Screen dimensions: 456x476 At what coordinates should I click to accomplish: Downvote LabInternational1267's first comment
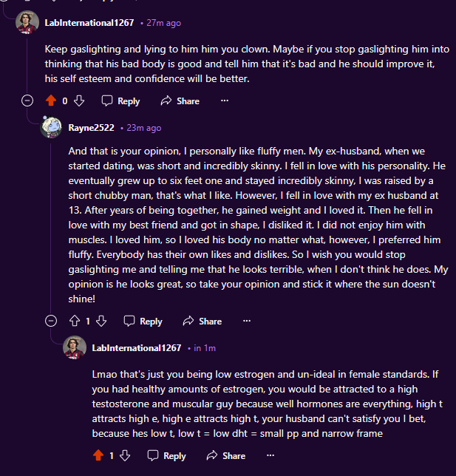tap(79, 101)
